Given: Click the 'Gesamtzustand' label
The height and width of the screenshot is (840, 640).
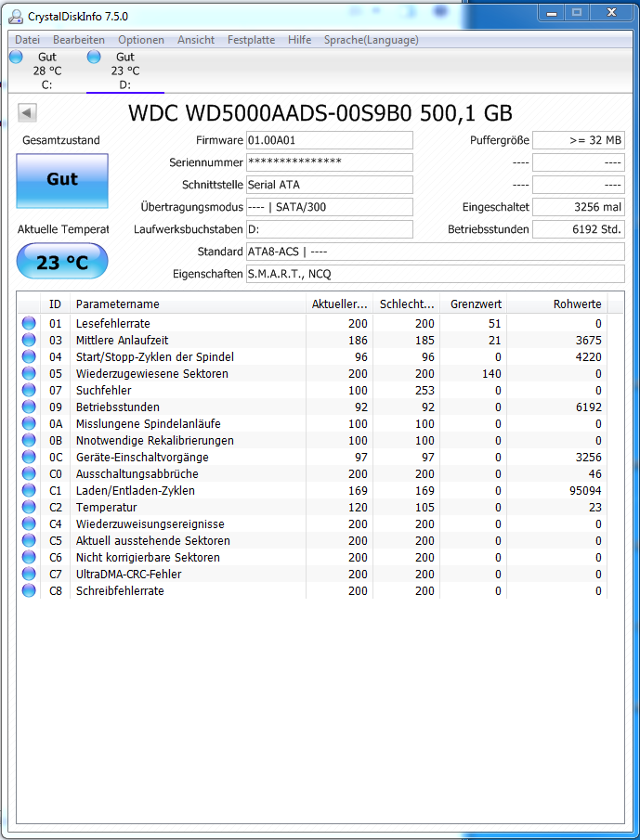Looking at the screenshot, I should (x=61, y=140).
